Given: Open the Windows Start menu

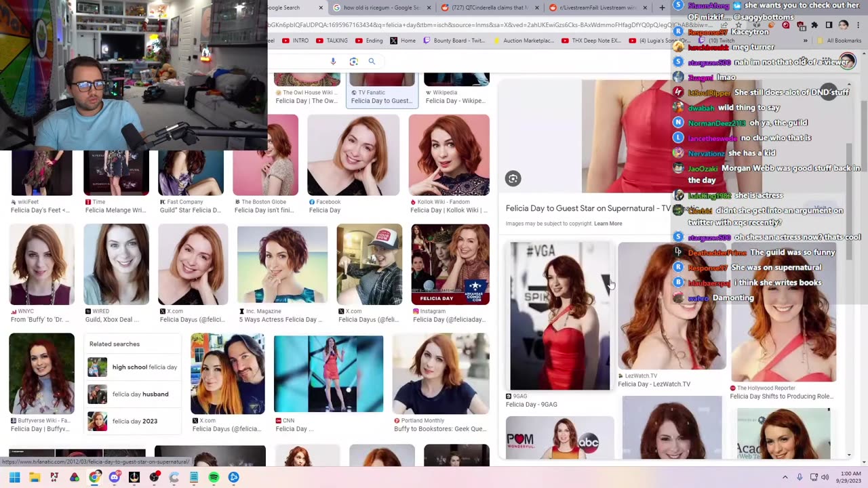Looking at the screenshot, I should click(x=14, y=477).
